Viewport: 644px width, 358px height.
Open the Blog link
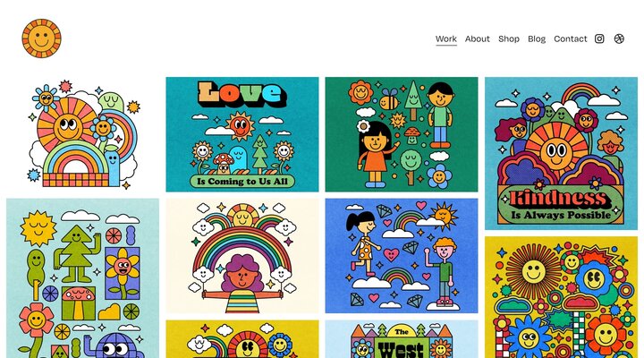(x=537, y=38)
